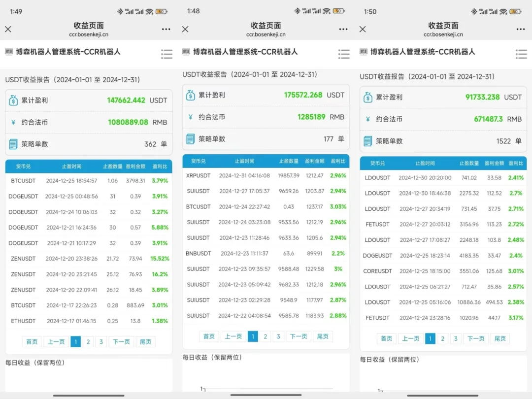
Task: Click the ccr.bosenkeji.cn URL on left phone
Action: tap(89, 34)
